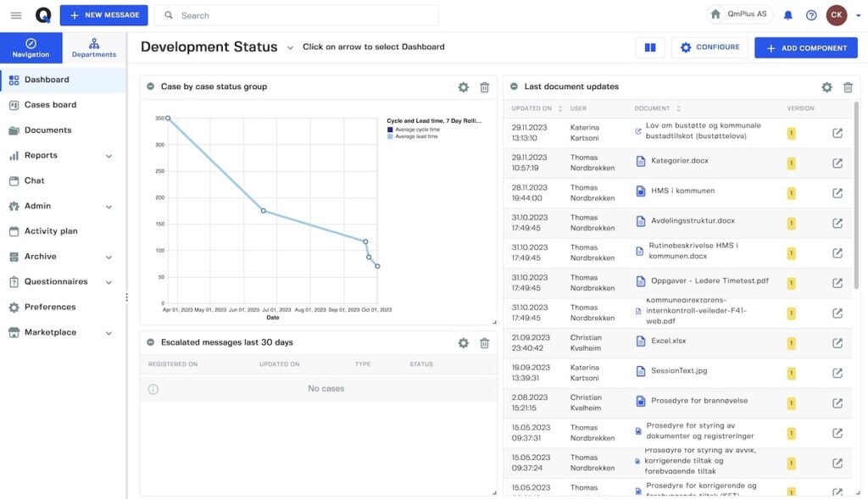The image size is (868, 499).
Task: Collapse the Case by case status panel
Action: (x=150, y=86)
